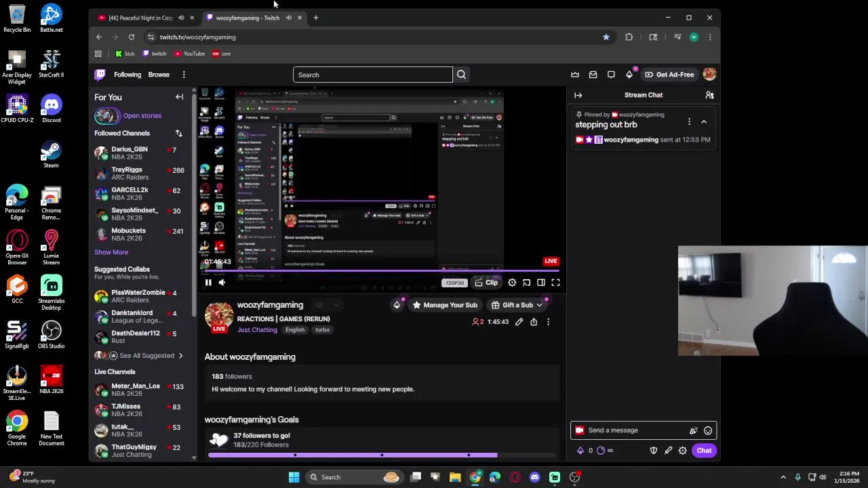Create a clip with Clip button
The height and width of the screenshot is (488, 868).
pos(486,283)
